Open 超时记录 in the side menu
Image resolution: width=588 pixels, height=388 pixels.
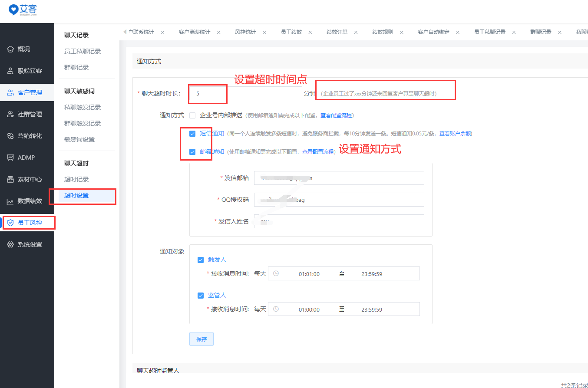pos(76,179)
